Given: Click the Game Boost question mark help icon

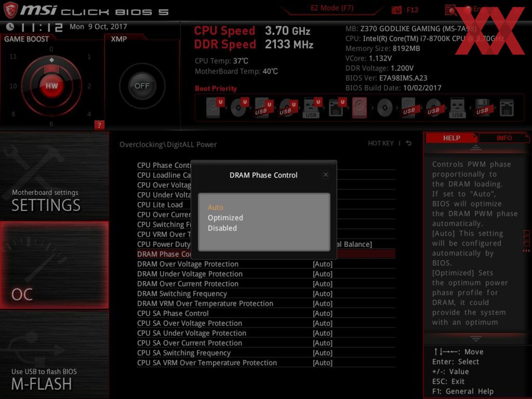Looking at the screenshot, I should pos(99,125).
